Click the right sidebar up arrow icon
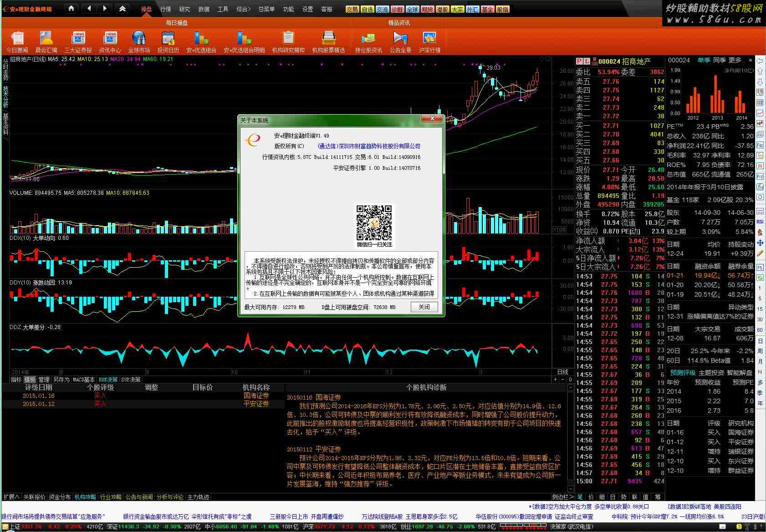The width and height of the screenshot is (766, 532). pos(760,71)
